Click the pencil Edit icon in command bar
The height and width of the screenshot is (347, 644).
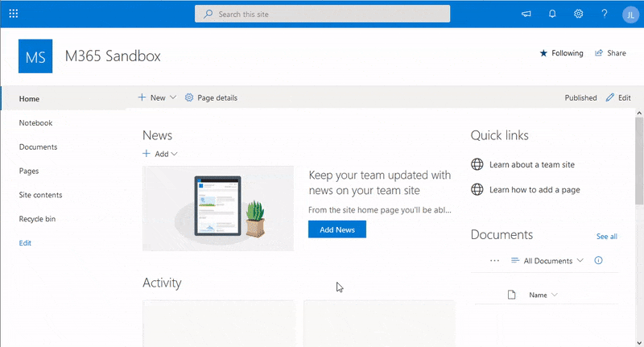[610, 97]
